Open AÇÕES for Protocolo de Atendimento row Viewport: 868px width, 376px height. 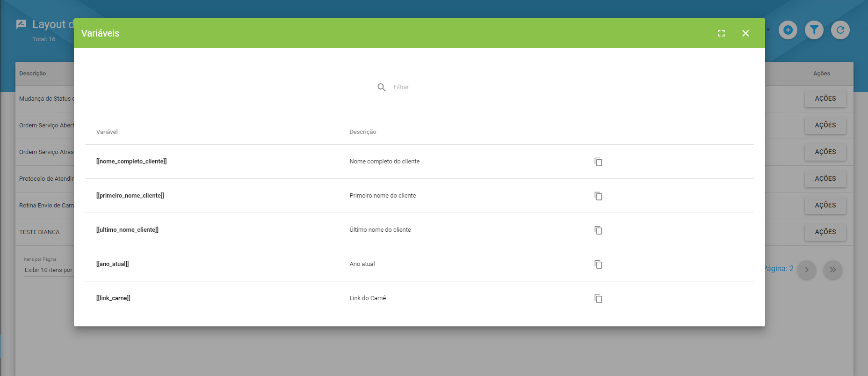coord(825,178)
